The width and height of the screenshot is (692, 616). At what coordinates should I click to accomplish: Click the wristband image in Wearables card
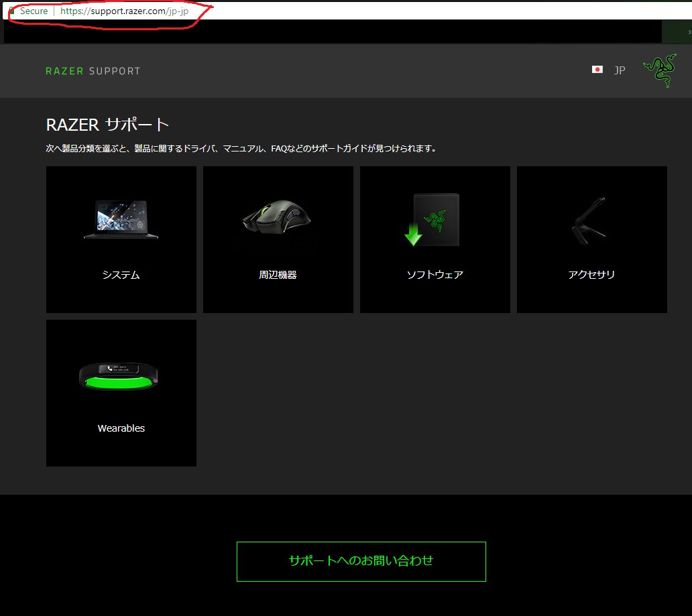point(118,377)
